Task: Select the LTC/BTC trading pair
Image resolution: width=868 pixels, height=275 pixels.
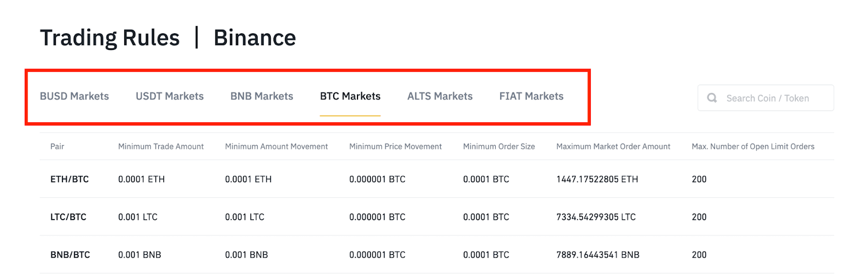Action: point(68,217)
